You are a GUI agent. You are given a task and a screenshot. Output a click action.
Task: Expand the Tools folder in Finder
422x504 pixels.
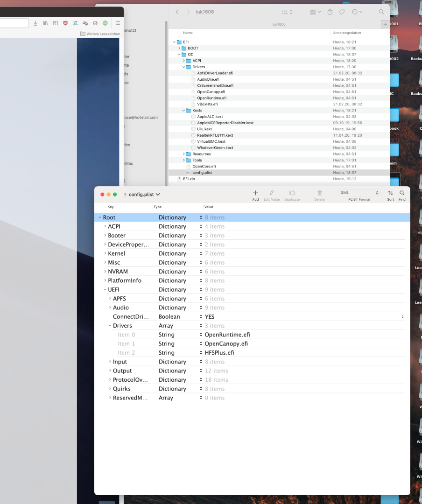(x=183, y=160)
